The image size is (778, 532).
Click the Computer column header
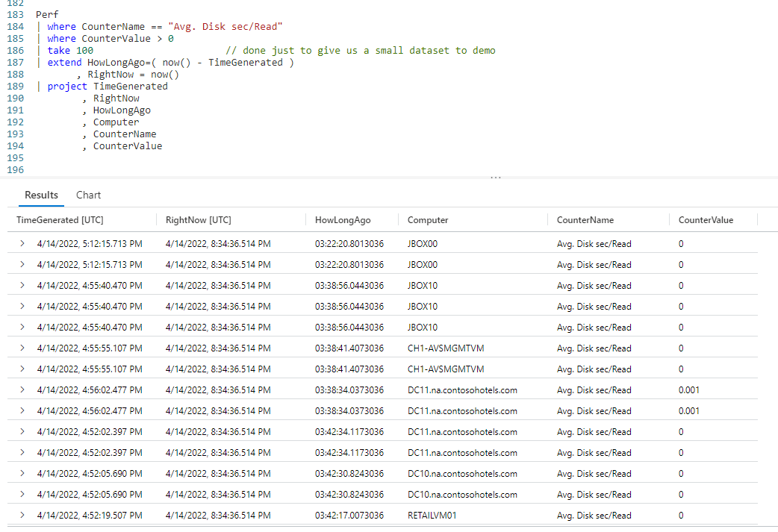click(428, 219)
